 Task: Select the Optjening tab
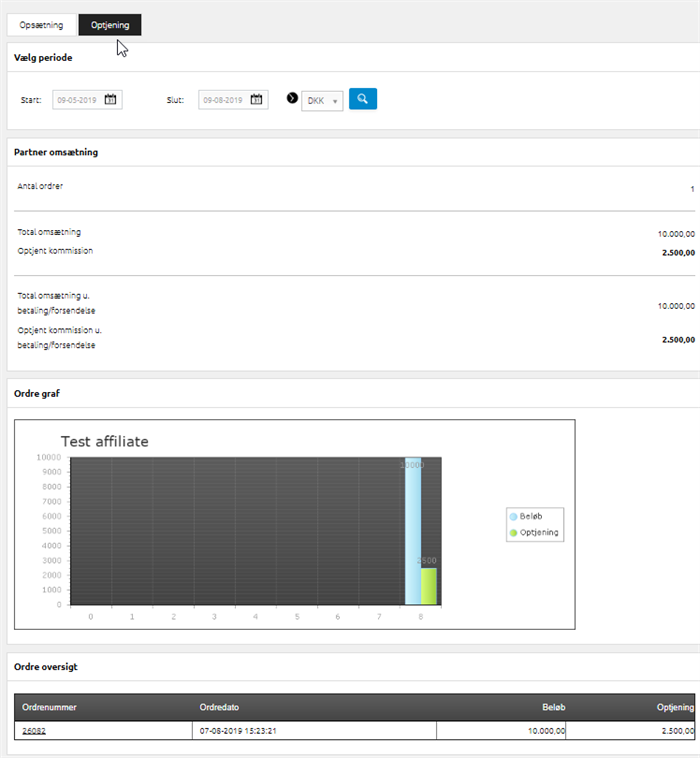click(x=110, y=25)
